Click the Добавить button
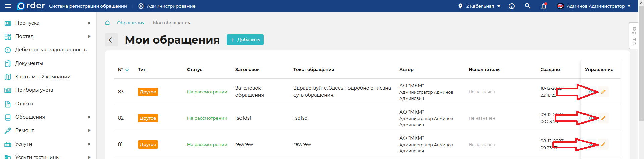The image size is (644, 159). click(245, 40)
